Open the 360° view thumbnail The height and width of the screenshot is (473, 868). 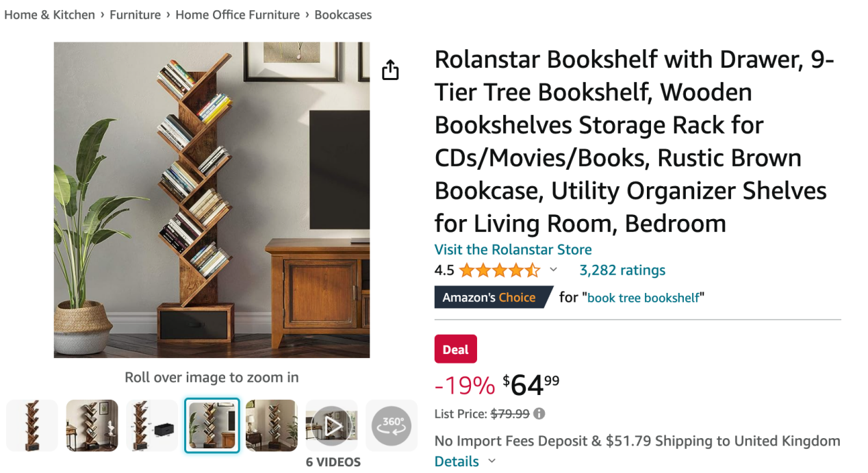pyautogui.click(x=392, y=425)
